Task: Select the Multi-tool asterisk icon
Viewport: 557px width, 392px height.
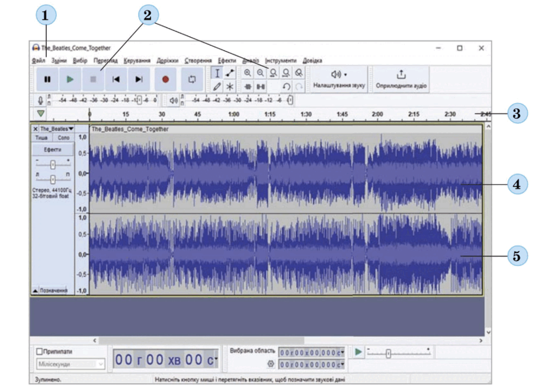Action: point(230,86)
